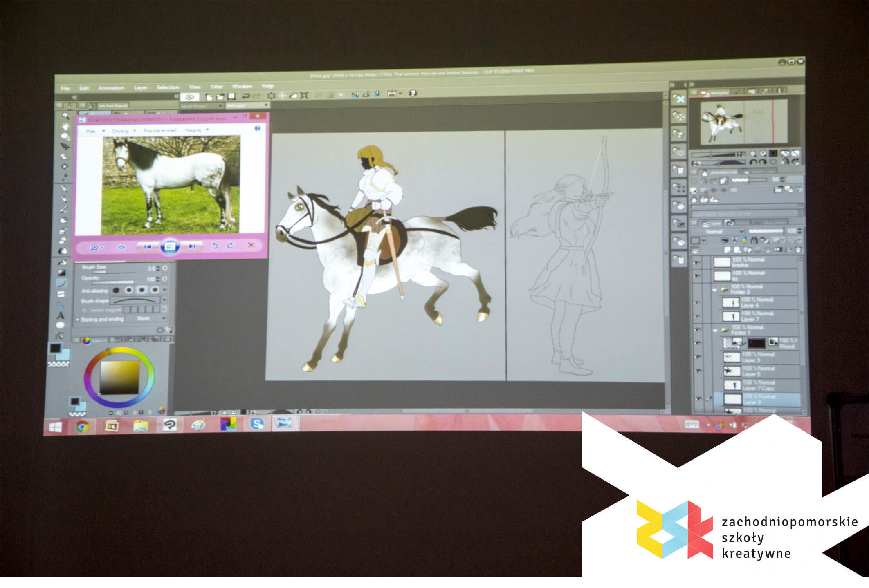Open File Explorer from the taskbar

coord(141,426)
